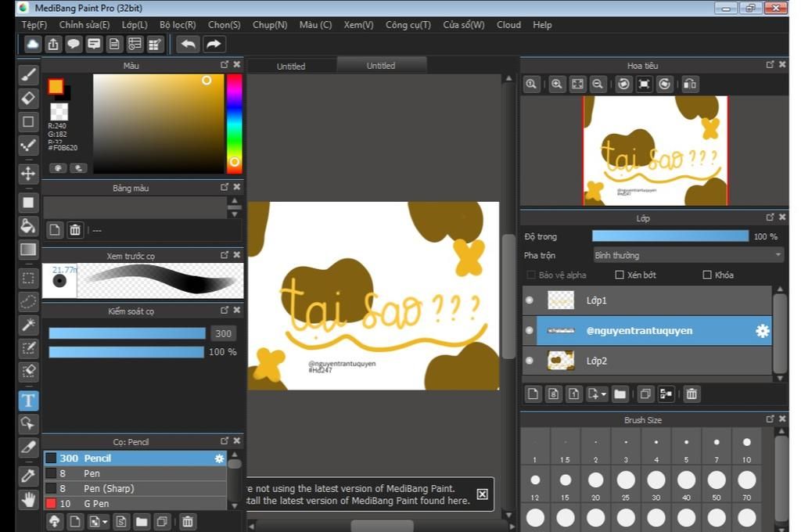Hide the Lớp1 layer
The height and width of the screenshot is (532, 801).
[x=530, y=300]
